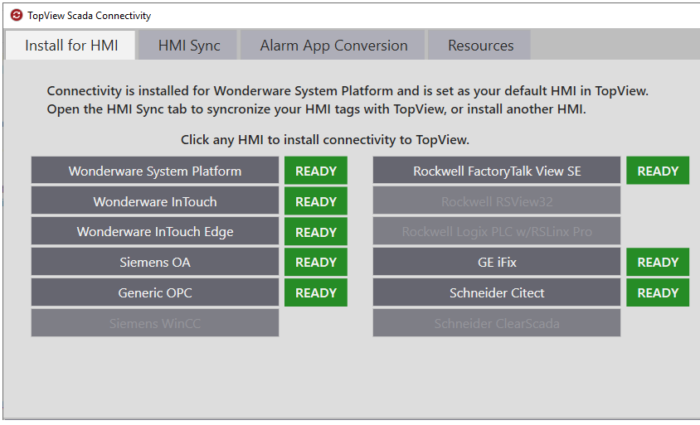The width and height of the screenshot is (700, 425).
Task: Click the Siemens OA button
Action: click(155, 262)
